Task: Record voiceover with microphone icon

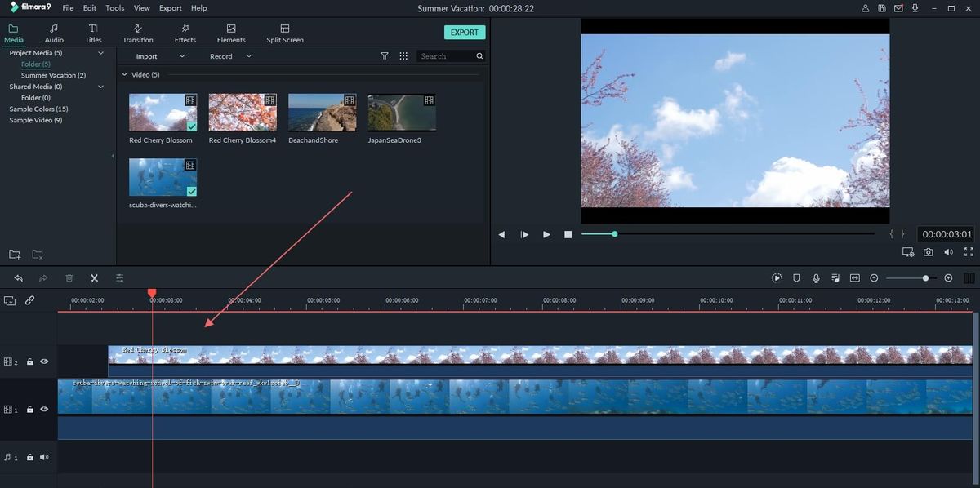Action: tap(816, 278)
